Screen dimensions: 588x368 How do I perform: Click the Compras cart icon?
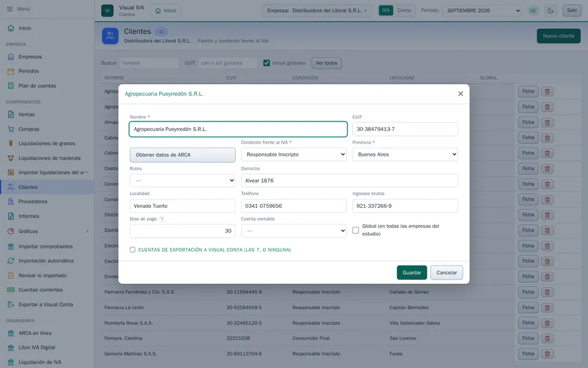coord(11,129)
